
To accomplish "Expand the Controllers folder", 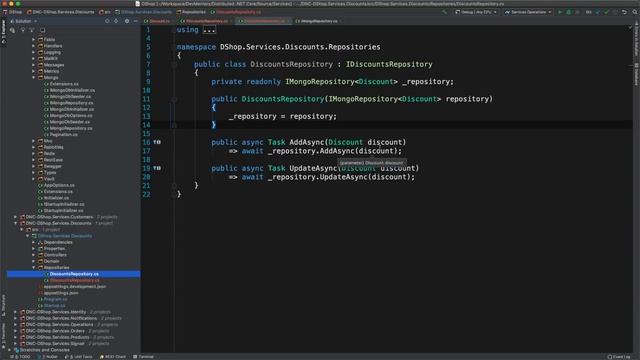I will pos(33,255).
